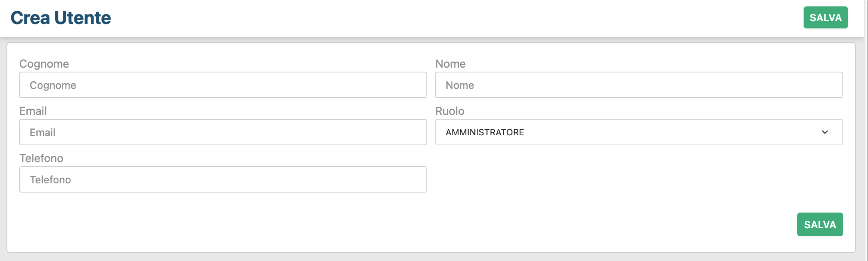Screen dimensions: 868x261
Task: Click the Nome label above its field
Action: pos(450,64)
